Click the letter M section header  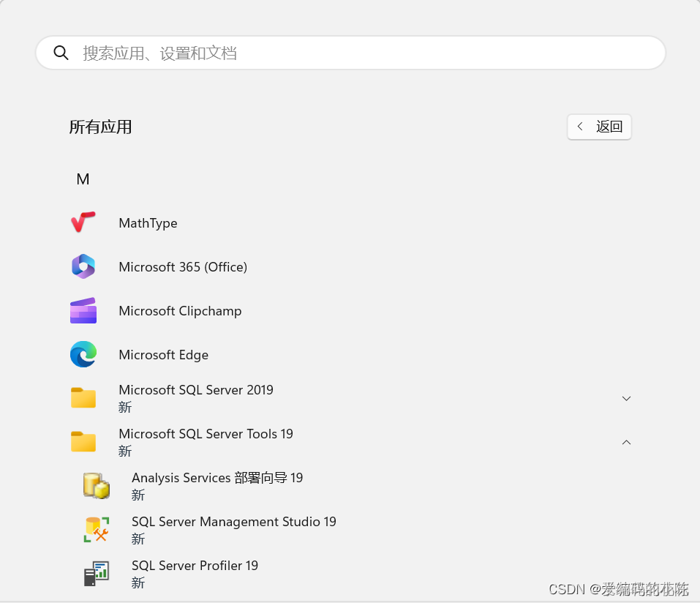83,179
